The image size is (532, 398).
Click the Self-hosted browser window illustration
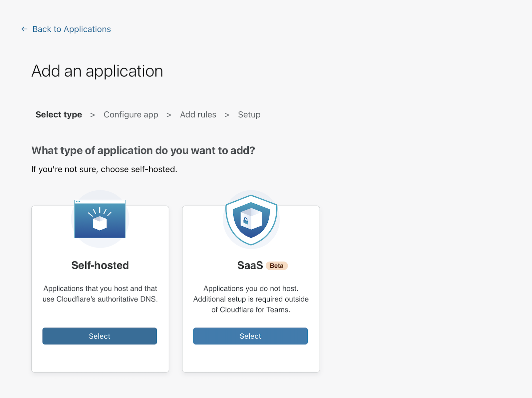pos(100,219)
